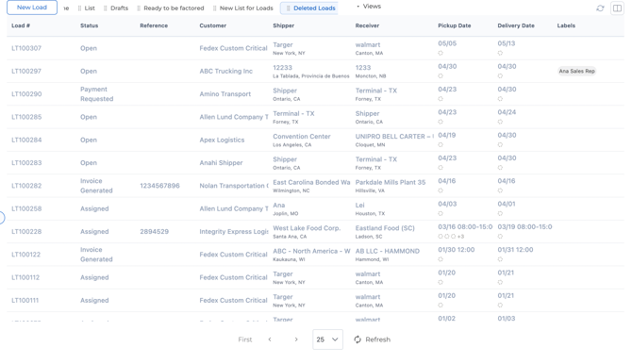Go to previous page arrow
Viewport: 632px width, 364px height.
[x=270, y=339]
